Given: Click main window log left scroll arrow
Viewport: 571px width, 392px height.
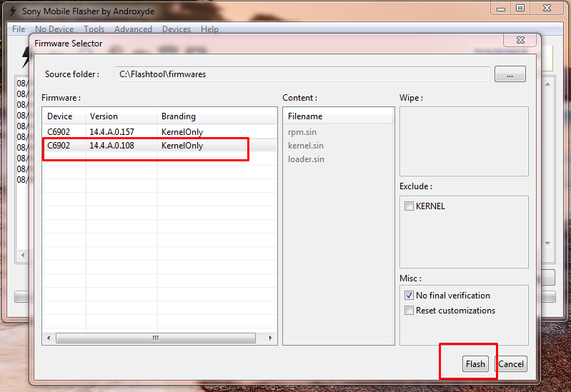Looking at the screenshot, I should click(23, 255).
